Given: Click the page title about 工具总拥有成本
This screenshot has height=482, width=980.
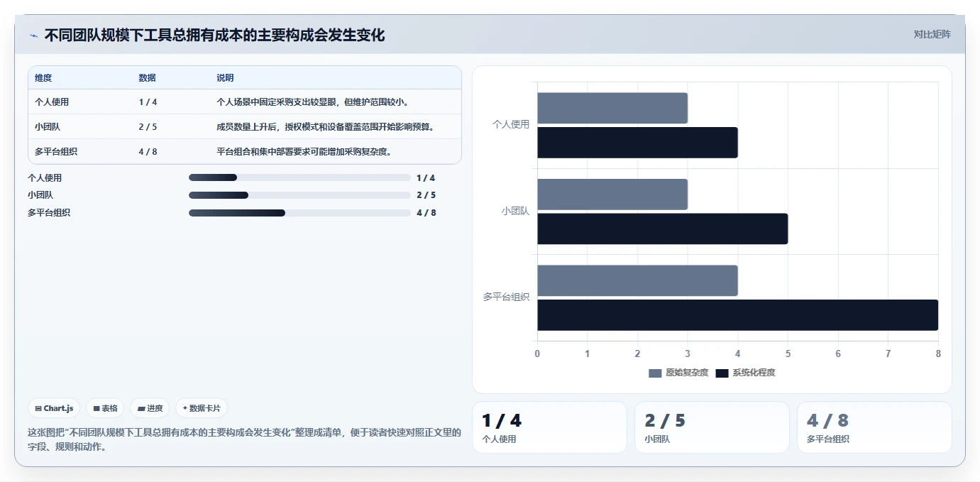Looking at the screenshot, I should coord(215,35).
